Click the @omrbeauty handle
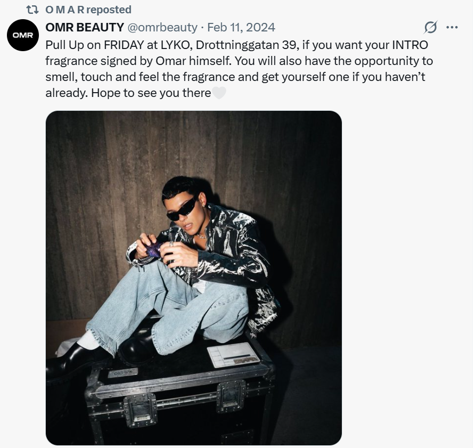 [162, 27]
